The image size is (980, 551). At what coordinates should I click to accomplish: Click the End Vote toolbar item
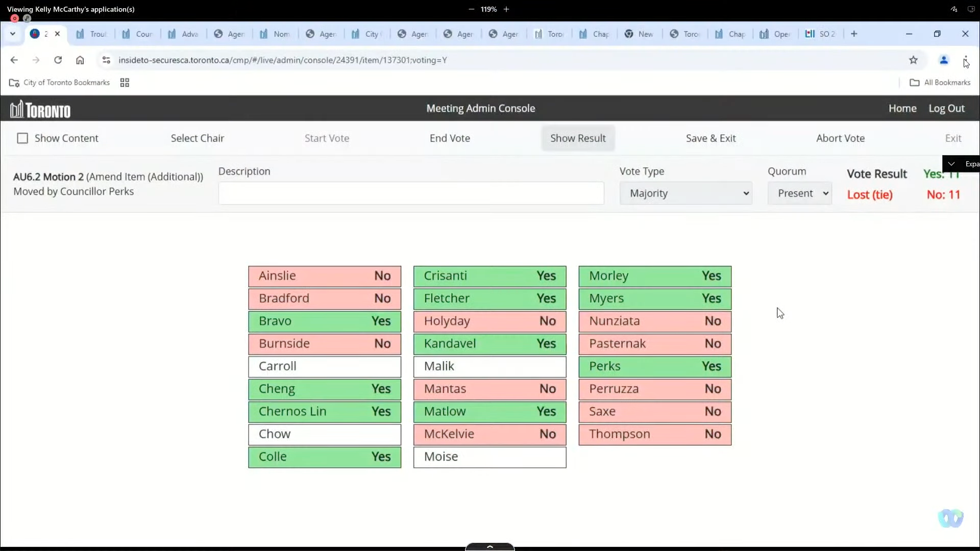(450, 138)
